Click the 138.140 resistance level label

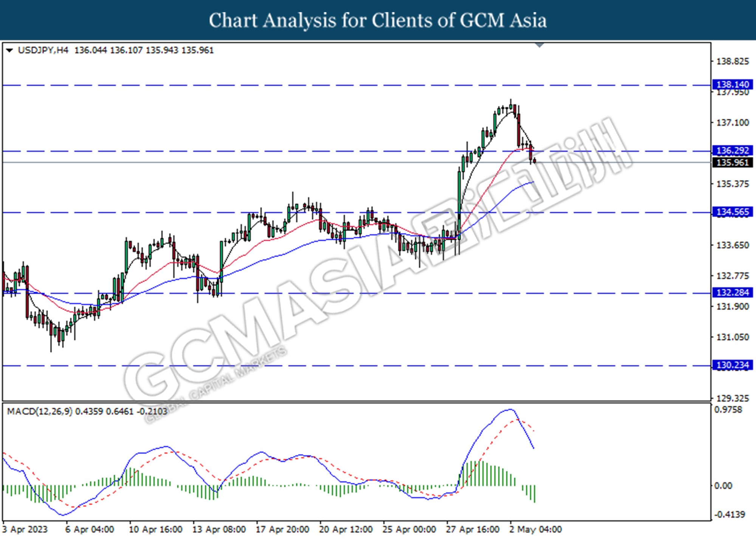(x=733, y=84)
